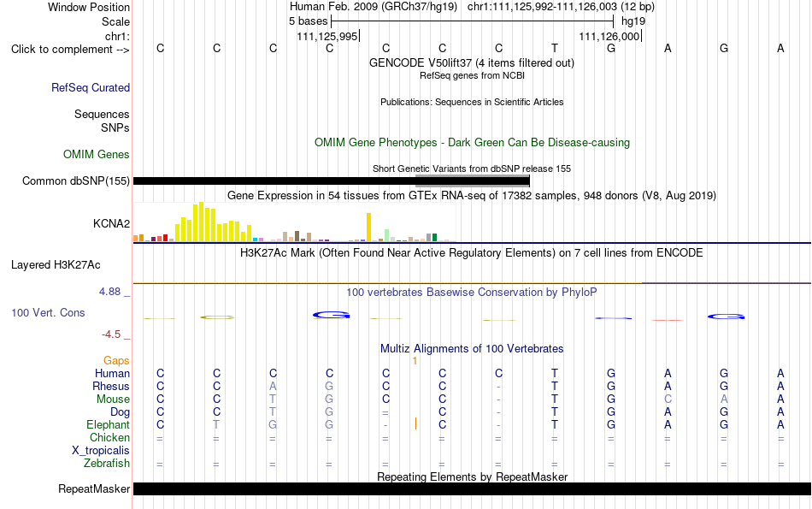The height and width of the screenshot is (509, 812).
Task: Open 'Short Genetic Variants from dbSNP release 155'
Action: (472, 169)
